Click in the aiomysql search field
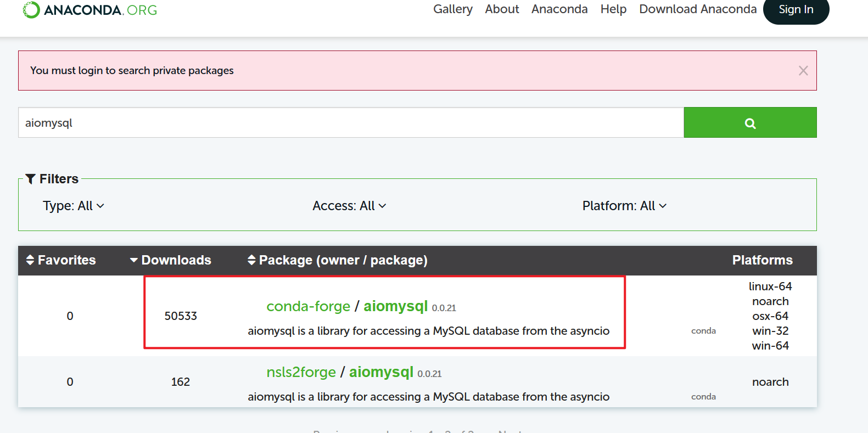Viewport: 868px width, 433px height. pos(351,122)
